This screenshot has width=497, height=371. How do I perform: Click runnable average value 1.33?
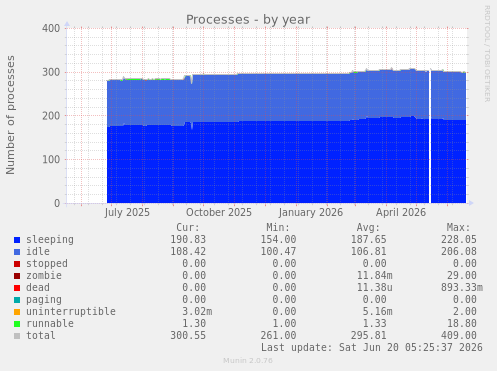(x=375, y=323)
